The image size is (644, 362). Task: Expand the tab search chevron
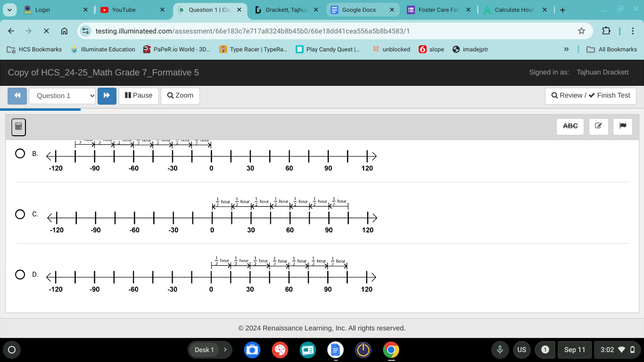coord(10,10)
